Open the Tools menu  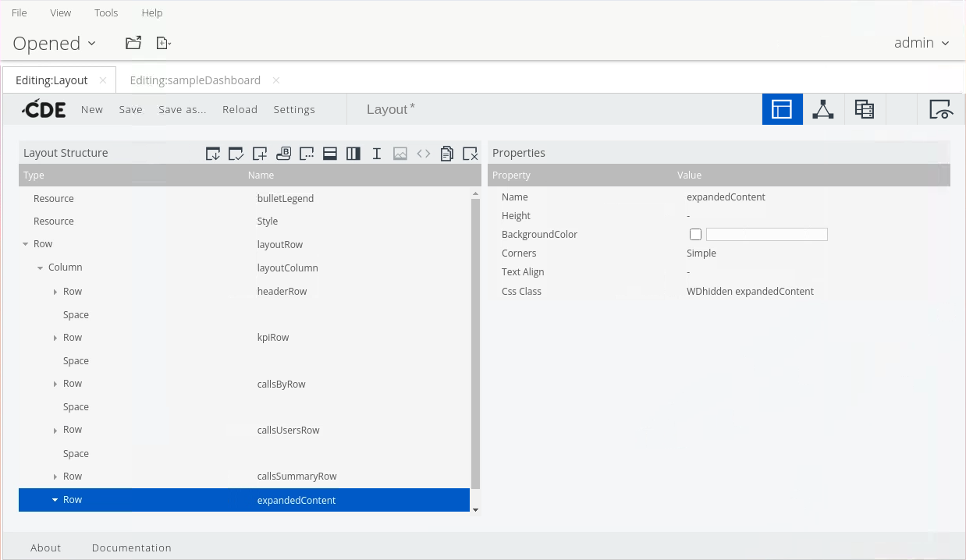pos(106,12)
